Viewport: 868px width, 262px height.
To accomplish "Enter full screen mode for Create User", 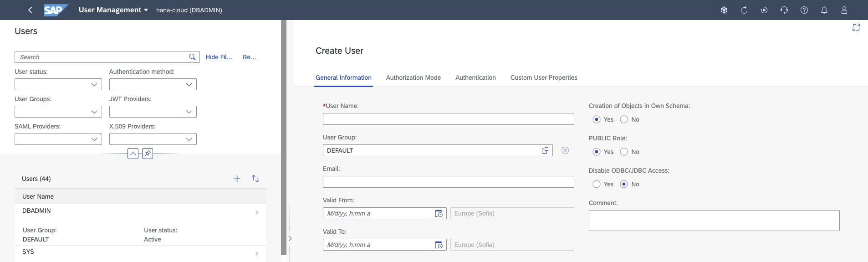I will click(856, 28).
